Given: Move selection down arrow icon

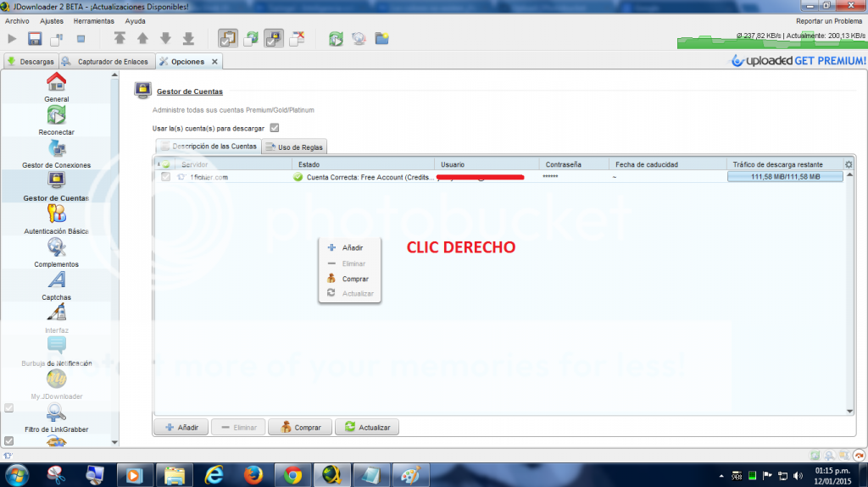Looking at the screenshot, I should 165,38.
